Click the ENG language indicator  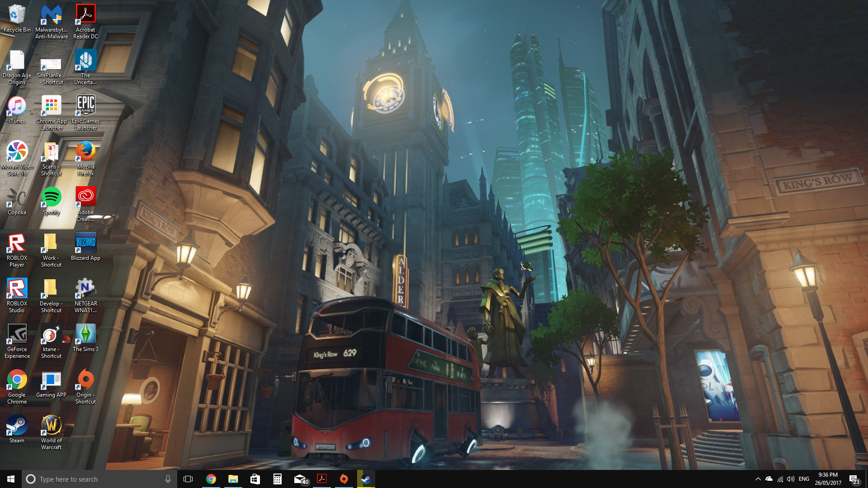coord(804,479)
